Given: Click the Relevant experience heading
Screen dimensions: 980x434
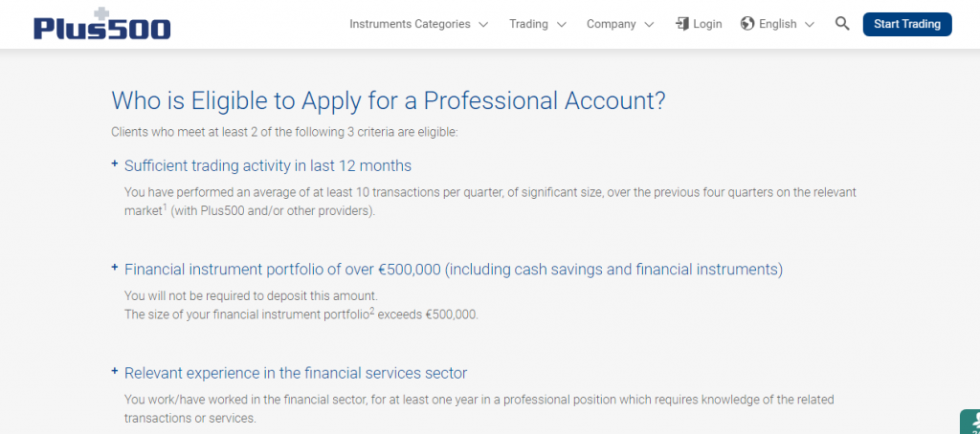Looking at the screenshot, I should click(296, 373).
